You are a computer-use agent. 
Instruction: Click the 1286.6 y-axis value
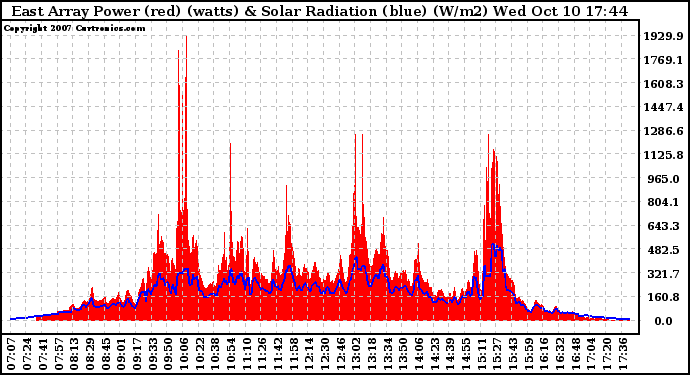coord(664,131)
